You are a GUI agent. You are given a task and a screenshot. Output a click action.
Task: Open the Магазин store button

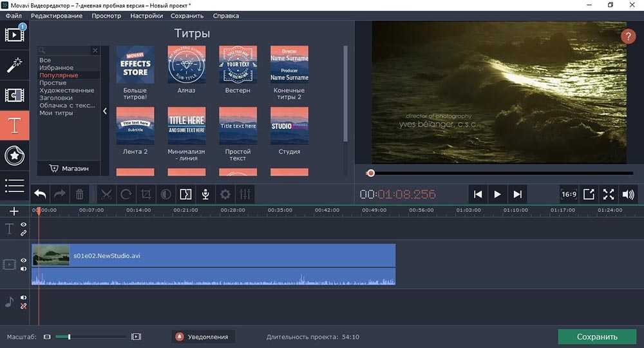pos(69,168)
